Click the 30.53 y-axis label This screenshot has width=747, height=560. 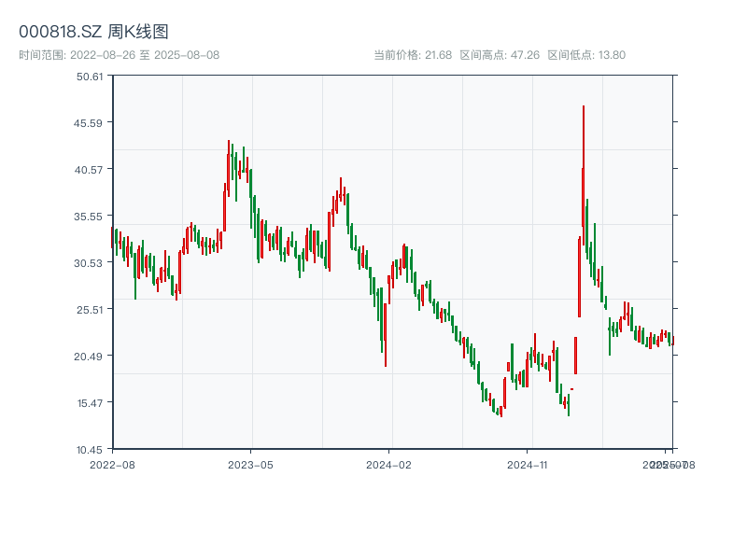point(88,263)
